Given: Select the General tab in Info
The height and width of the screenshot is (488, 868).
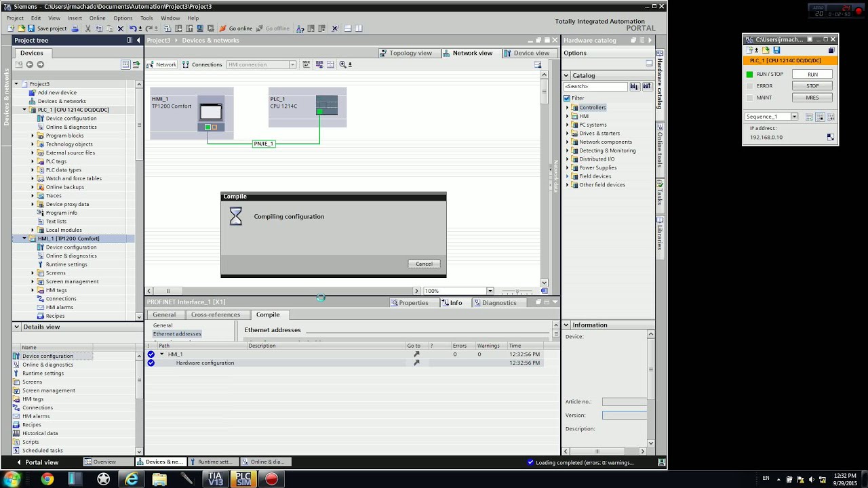Looking at the screenshot, I should click(x=163, y=314).
